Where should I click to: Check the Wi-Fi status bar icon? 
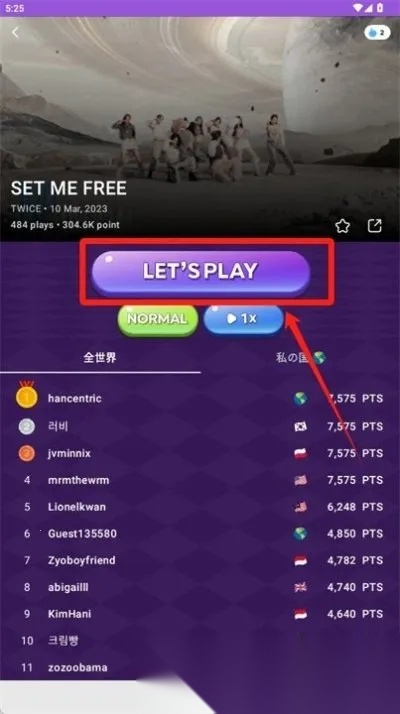358,8
